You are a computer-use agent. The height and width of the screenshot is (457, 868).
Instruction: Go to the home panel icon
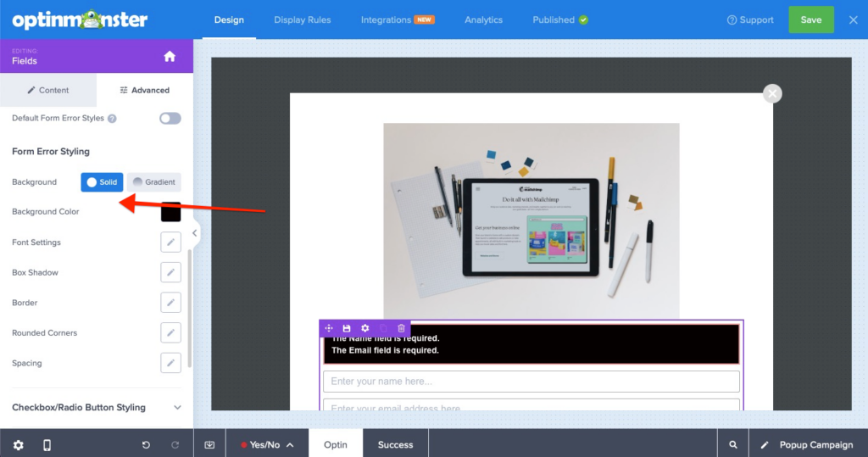click(x=170, y=56)
